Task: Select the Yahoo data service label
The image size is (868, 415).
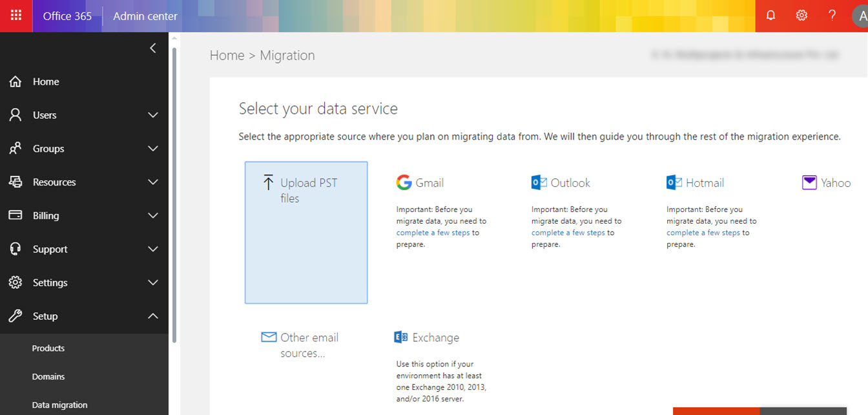Action: [836, 183]
